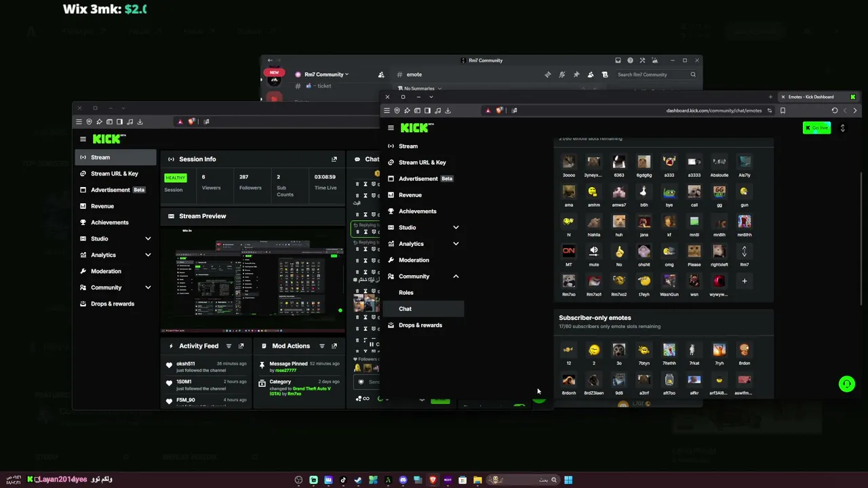Open File Explorer from the taskbar
The height and width of the screenshot is (488, 868).
(477, 480)
